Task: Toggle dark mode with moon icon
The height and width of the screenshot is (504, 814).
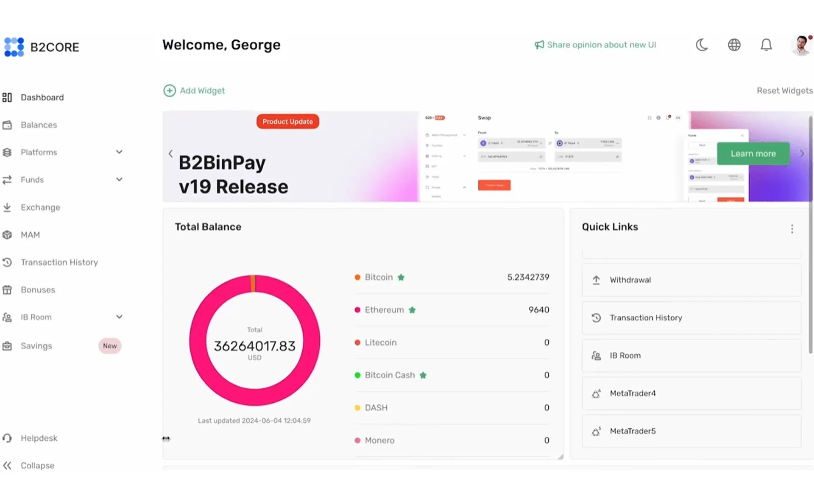Action: [702, 45]
